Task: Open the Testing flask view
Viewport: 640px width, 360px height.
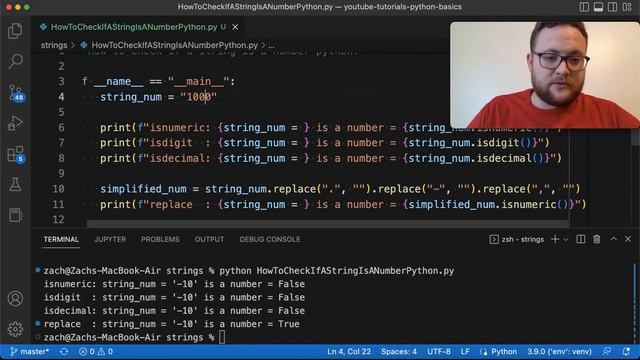Action: [x=15, y=184]
